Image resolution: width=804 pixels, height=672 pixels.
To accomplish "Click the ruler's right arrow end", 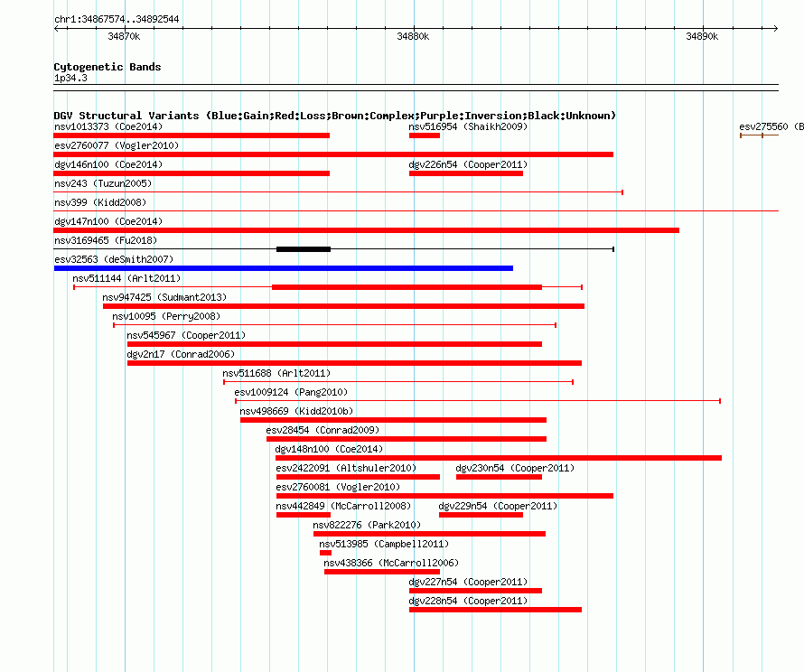I will 776,28.
